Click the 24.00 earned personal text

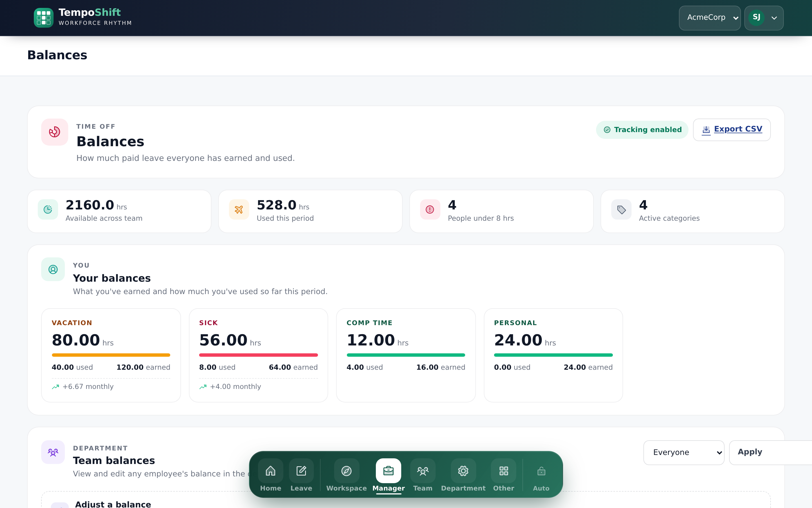pyautogui.click(x=588, y=367)
